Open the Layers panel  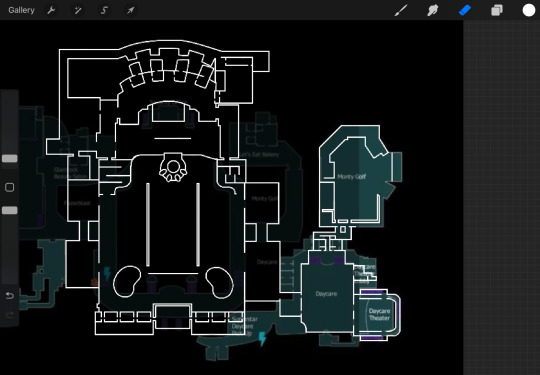497,10
